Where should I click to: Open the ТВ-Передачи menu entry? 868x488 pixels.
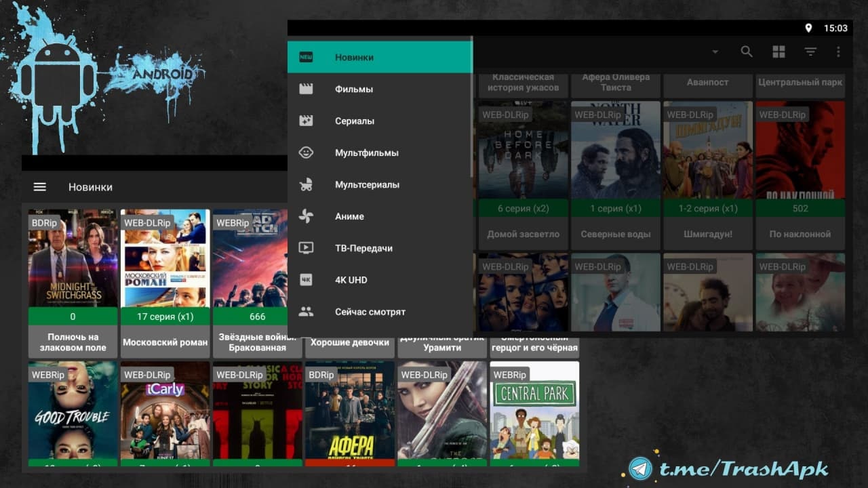coord(380,248)
